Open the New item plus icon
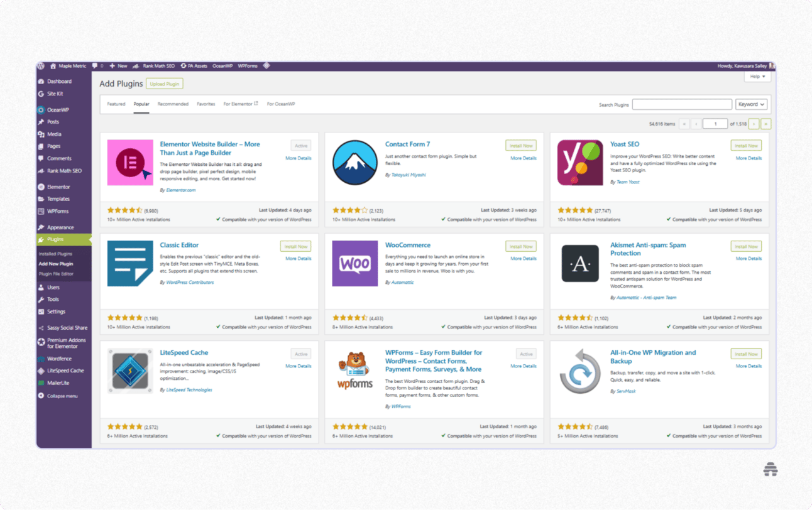 tap(111, 66)
